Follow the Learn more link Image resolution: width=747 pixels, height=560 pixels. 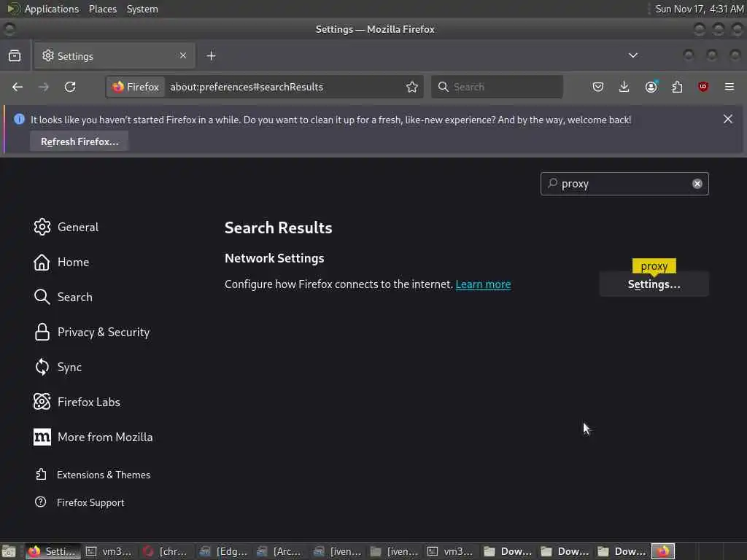click(x=483, y=284)
